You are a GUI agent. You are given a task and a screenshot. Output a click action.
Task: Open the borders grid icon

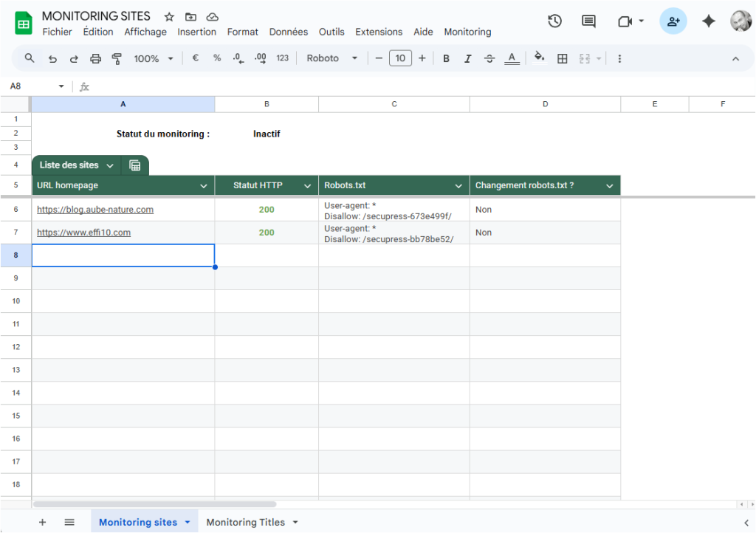coord(563,58)
